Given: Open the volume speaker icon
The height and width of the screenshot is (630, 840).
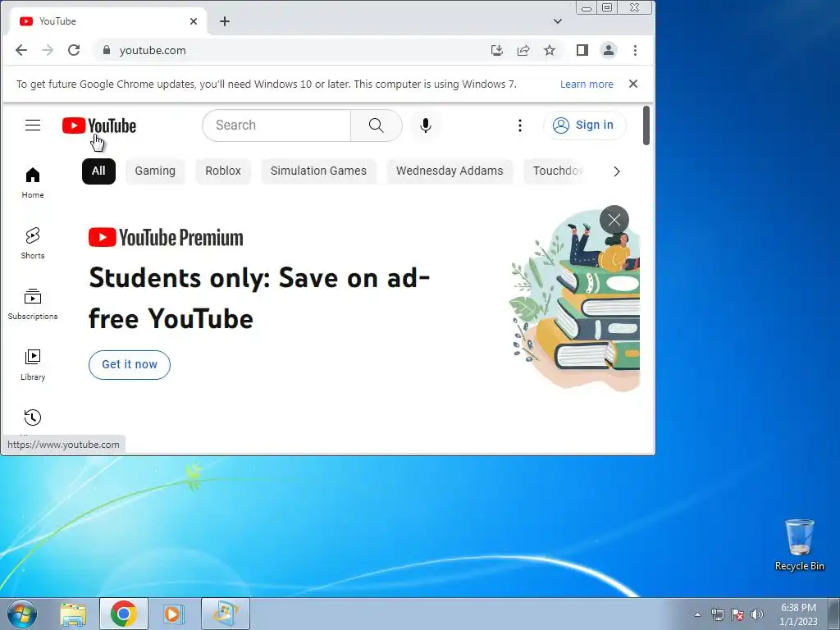Looking at the screenshot, I should click(757, 614).
